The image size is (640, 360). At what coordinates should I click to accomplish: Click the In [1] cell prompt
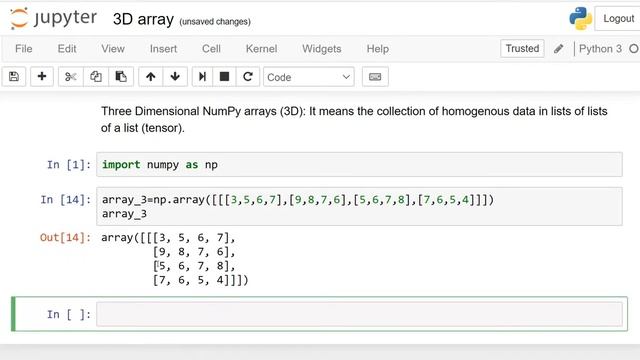pos(69,164)
